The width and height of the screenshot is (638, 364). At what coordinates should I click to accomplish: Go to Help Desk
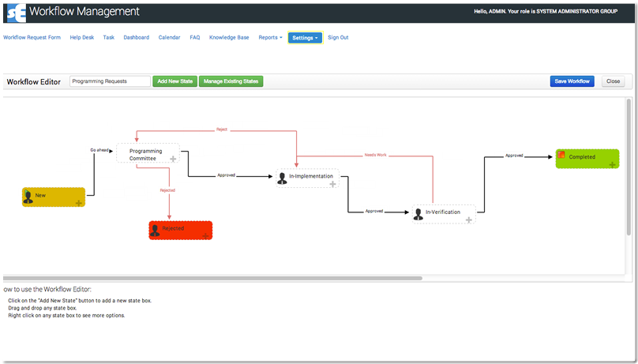coord(82,37)
